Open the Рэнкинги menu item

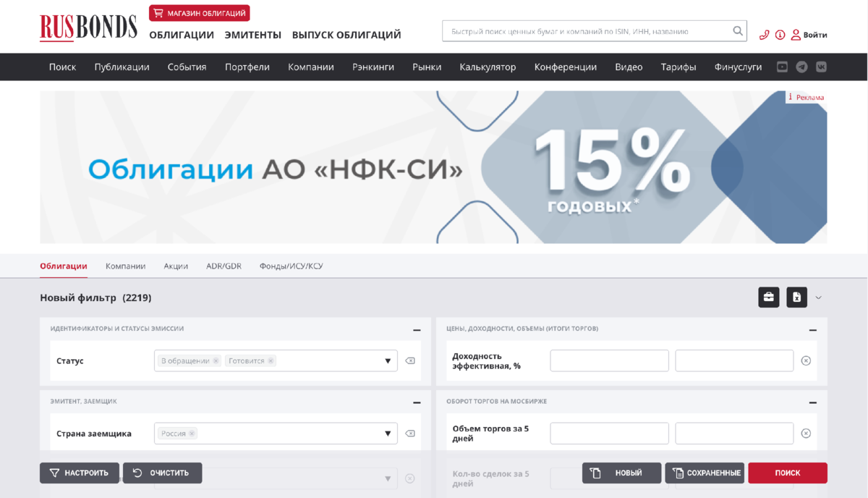pos(373,67)
